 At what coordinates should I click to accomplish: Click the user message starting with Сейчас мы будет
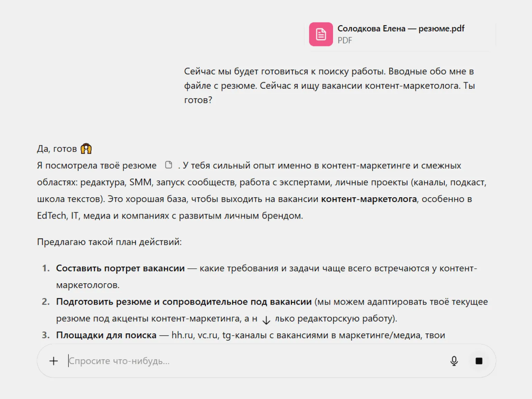coord(329,86)
